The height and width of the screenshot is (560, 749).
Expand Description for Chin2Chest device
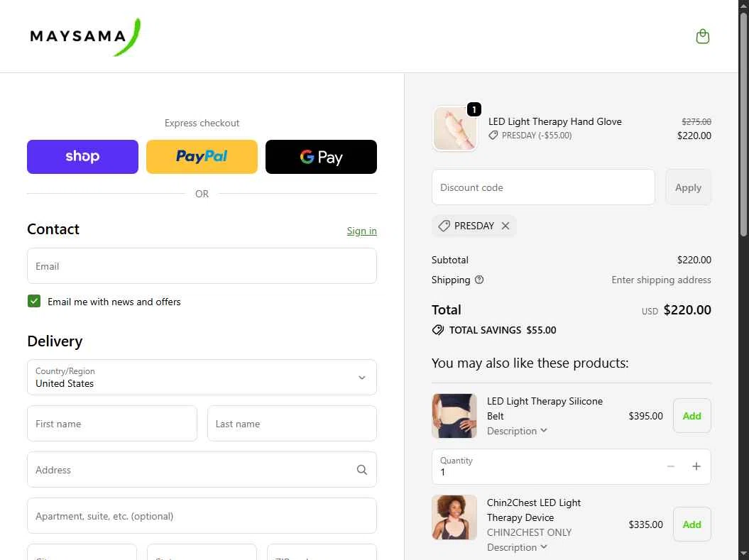coord(517,547)
